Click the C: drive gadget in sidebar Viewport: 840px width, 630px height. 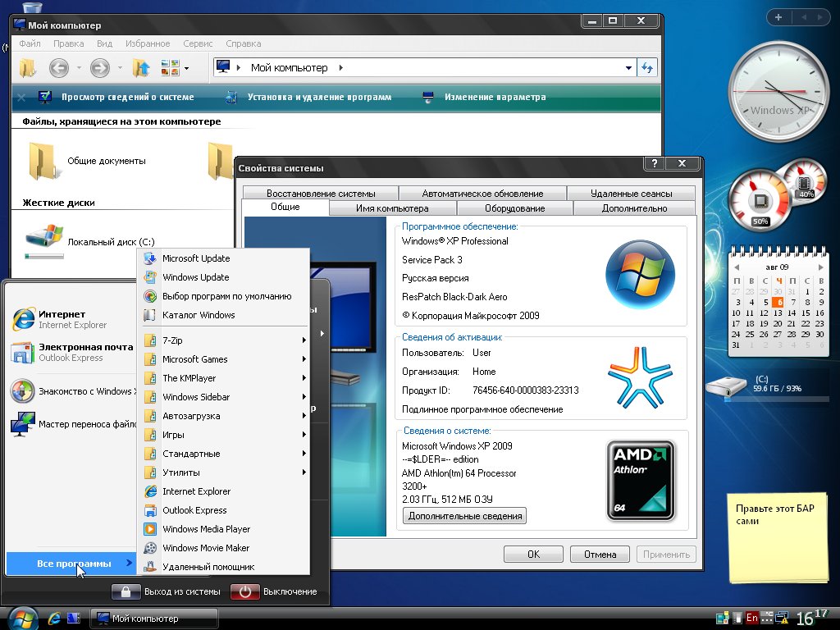coord(767,387)
